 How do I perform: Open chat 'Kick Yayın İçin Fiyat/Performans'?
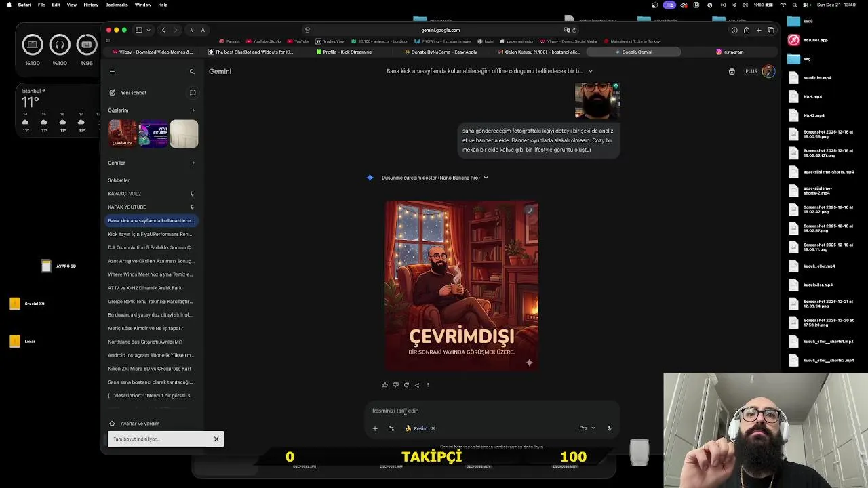click(151, 234)
